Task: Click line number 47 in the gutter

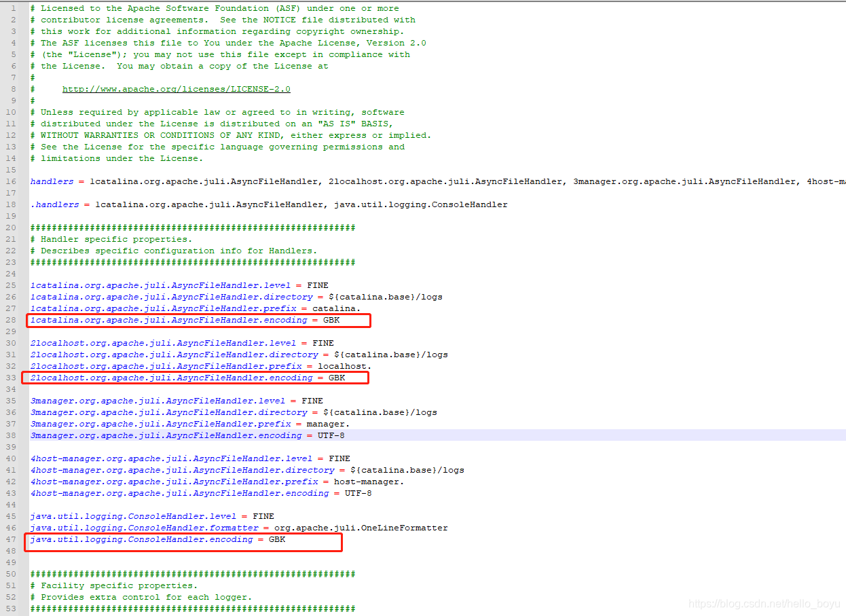Action: (10, 539)
